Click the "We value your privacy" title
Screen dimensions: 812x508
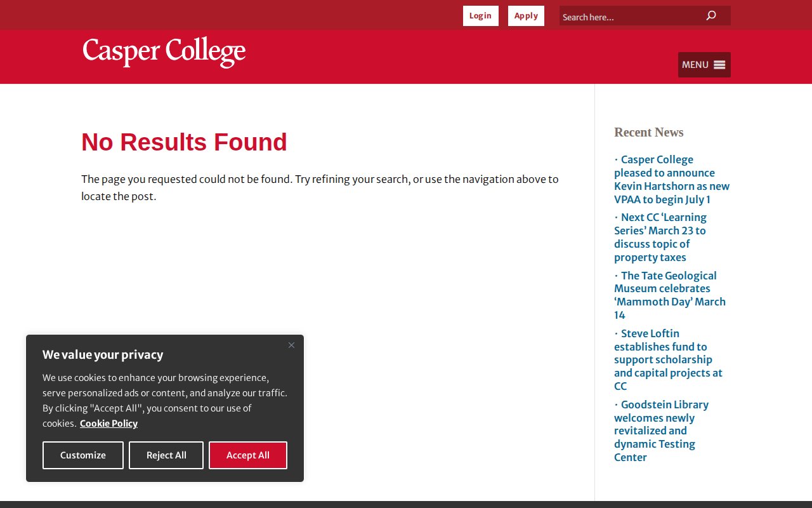coord(103,355)
